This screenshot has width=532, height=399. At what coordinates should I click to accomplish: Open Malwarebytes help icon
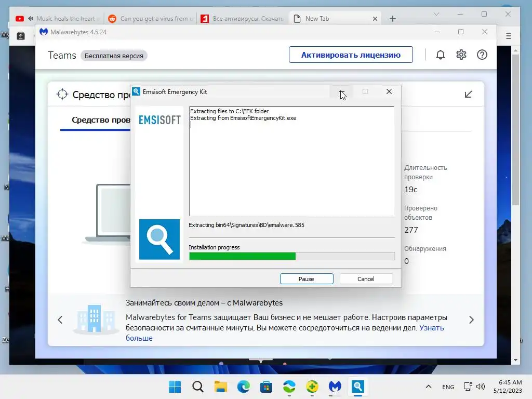pyautogui.click(x=482, y=55)
